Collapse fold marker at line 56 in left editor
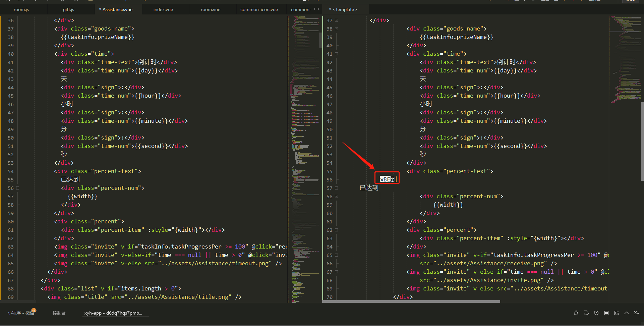 coord(18,188)
